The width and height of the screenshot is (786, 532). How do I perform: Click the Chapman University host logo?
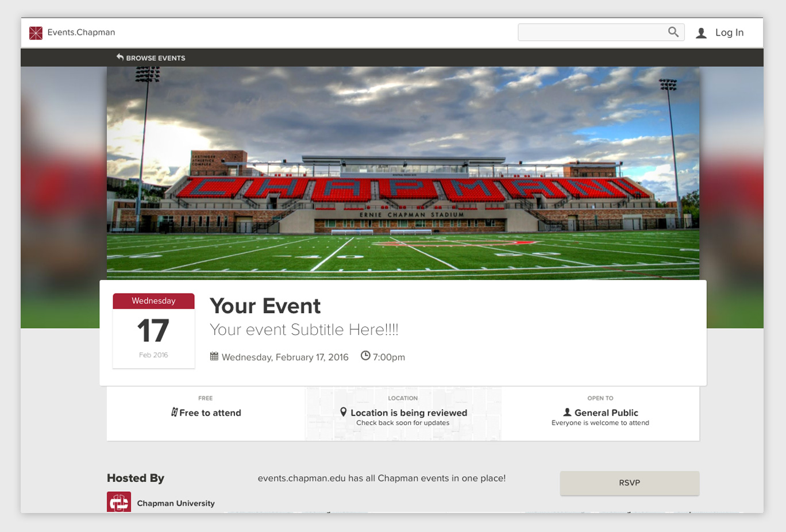click(119, 502)
